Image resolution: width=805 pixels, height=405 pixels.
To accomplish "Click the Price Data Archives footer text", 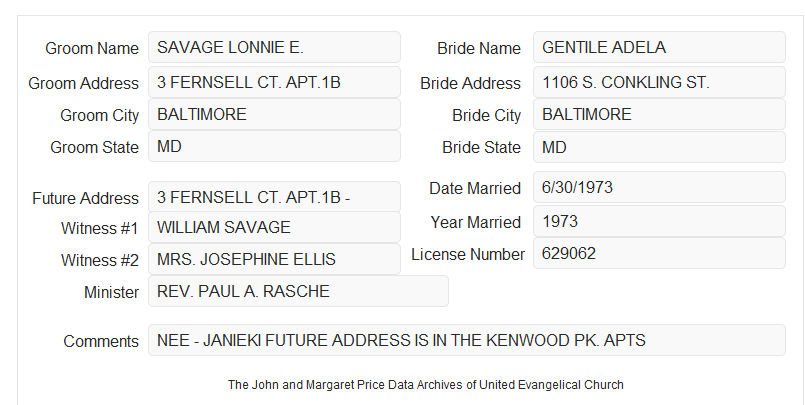I will point(426,384).
